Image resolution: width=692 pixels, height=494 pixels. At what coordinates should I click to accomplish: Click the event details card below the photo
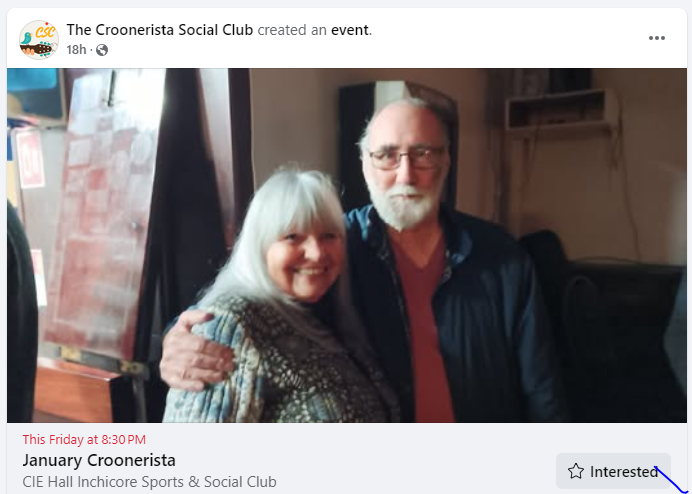pos(346,458)
